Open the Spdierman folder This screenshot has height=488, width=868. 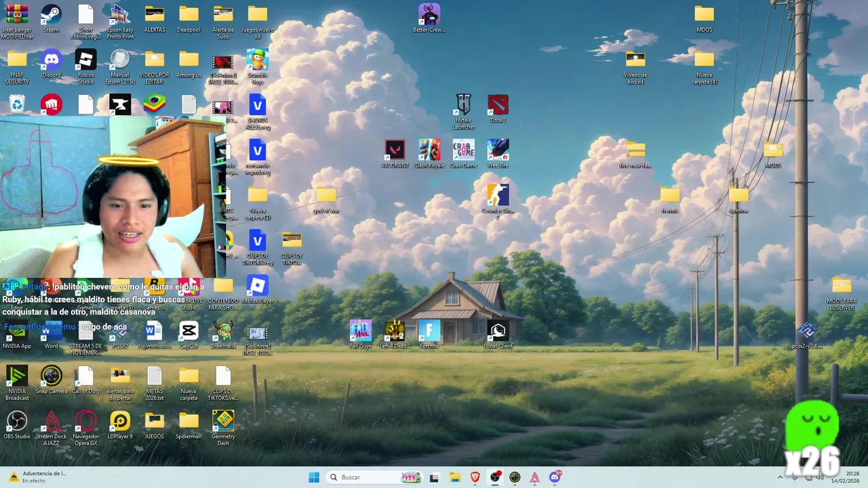pyautogui.click(x=189, y=425)
